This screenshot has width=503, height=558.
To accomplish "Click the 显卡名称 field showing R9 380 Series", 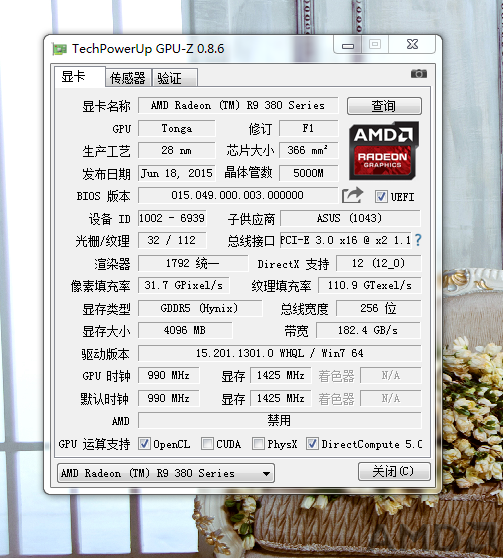I will (x=238, y=105).
